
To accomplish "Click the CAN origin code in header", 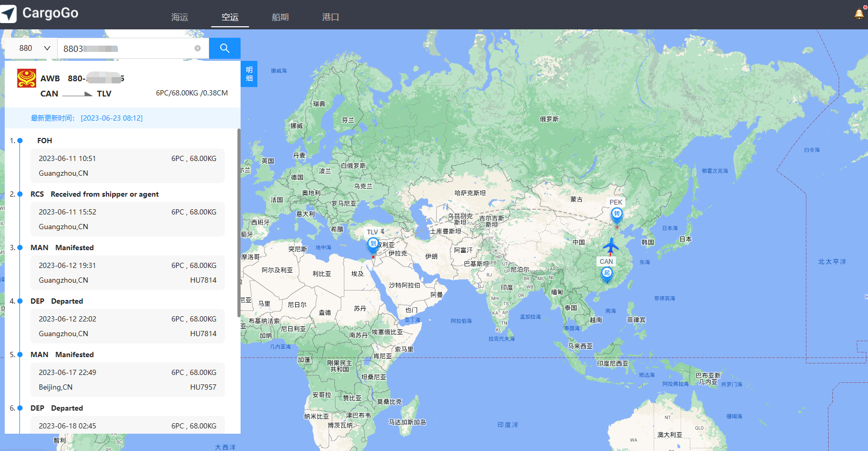I will tap(49, 93).
